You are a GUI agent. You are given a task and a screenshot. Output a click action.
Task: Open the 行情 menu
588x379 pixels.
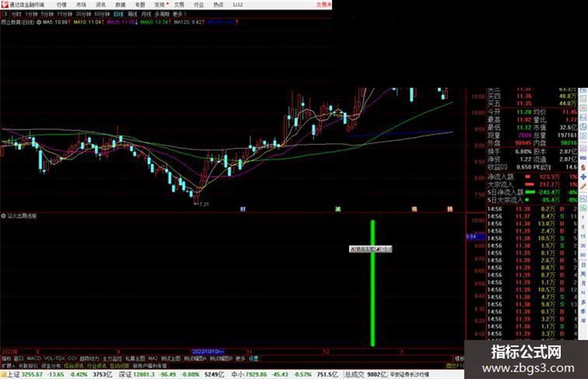point(62,4)
